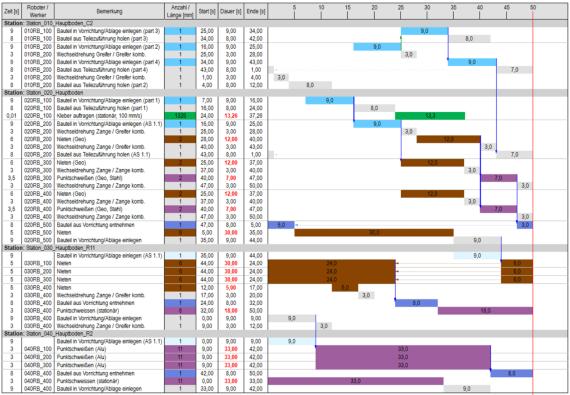
Task: Select the Station_010_Hauptboden_C2 group row
Action: point(285,23)
